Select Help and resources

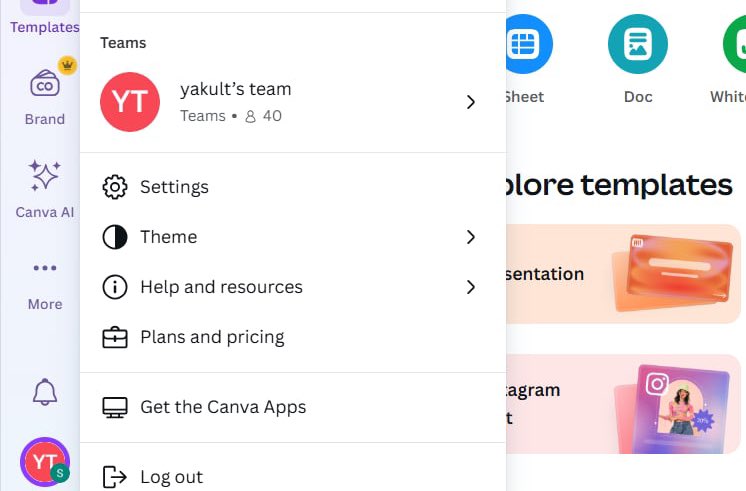tap(293, 287)
